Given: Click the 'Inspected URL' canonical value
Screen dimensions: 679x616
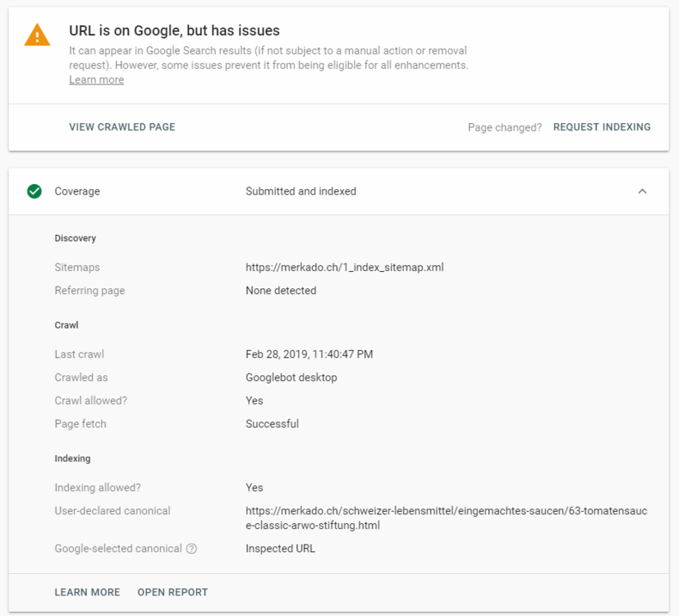Looking at the screenshot, I should [x=280, y=549].
